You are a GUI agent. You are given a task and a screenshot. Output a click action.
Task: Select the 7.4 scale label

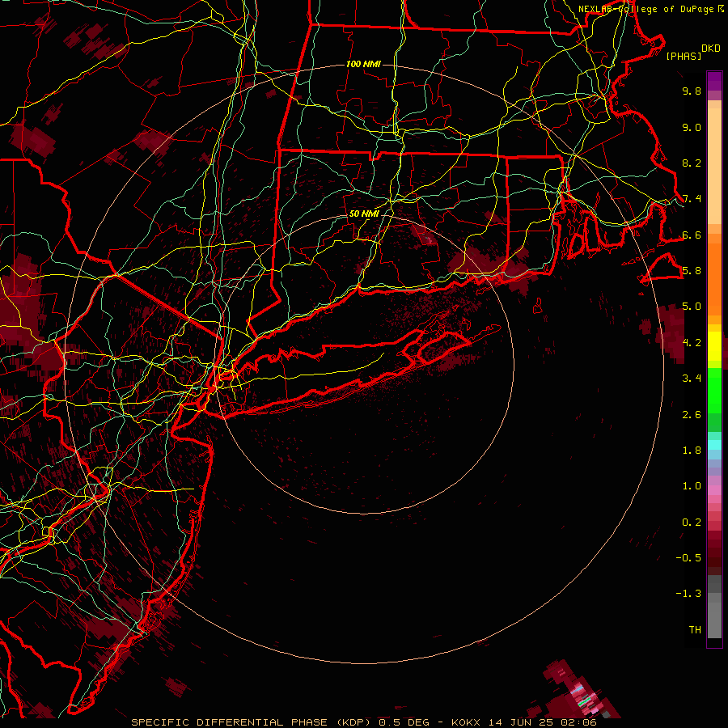[692, 199]
